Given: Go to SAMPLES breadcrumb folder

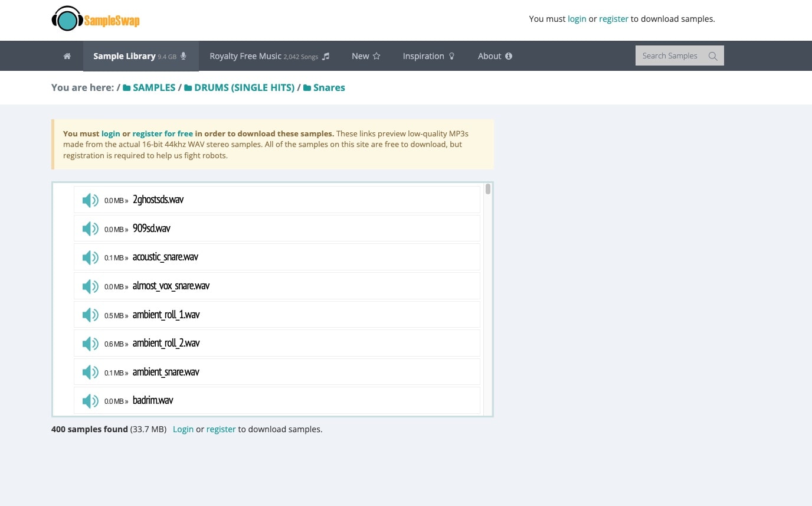Looking at the screenshot, I should [x=153, y=87].
